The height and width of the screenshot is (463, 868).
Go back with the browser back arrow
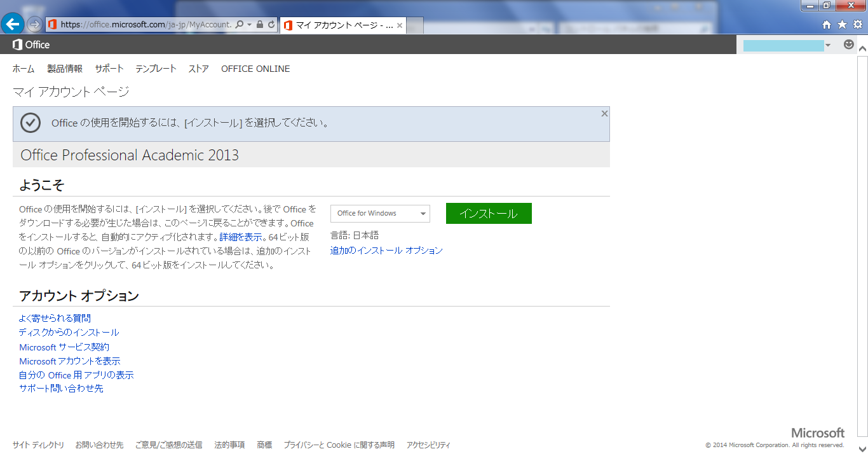(x=13, y=24)
